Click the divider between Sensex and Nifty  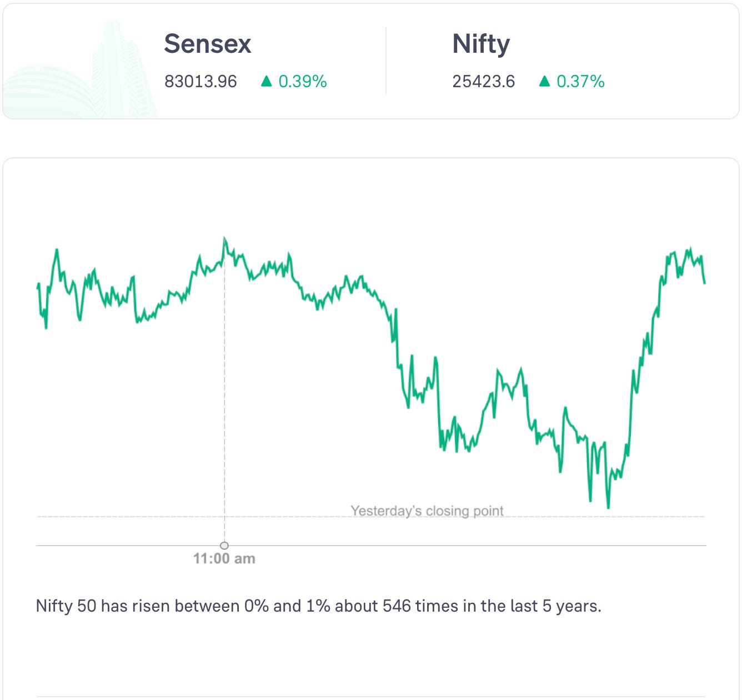386,61
